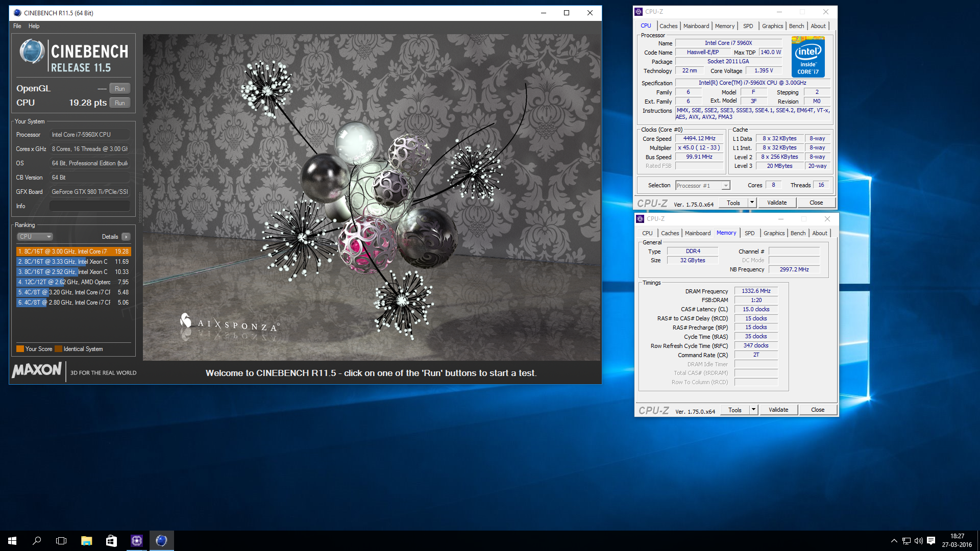The image size is (980, 551).
Task: Click Tools button in lower CPU-Z
Action: (x=735, y=410)
